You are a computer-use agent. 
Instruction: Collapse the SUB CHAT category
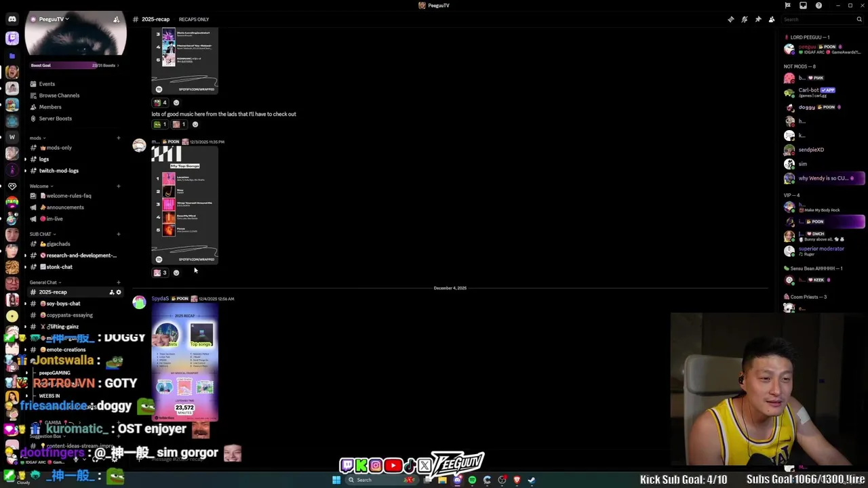click(42, 234)
